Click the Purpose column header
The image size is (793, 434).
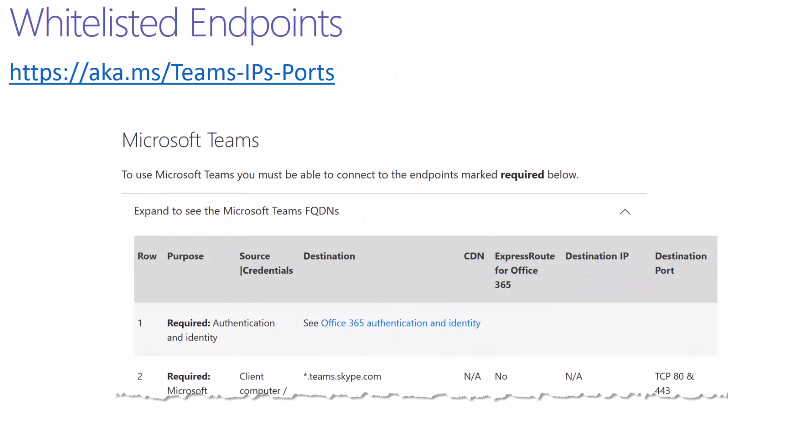click(x=185, y=256)
